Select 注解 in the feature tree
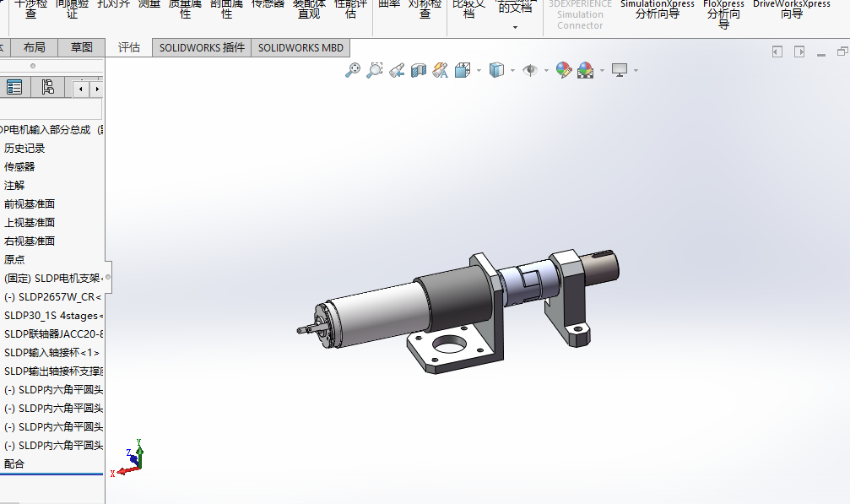 (x=14, y=186)
